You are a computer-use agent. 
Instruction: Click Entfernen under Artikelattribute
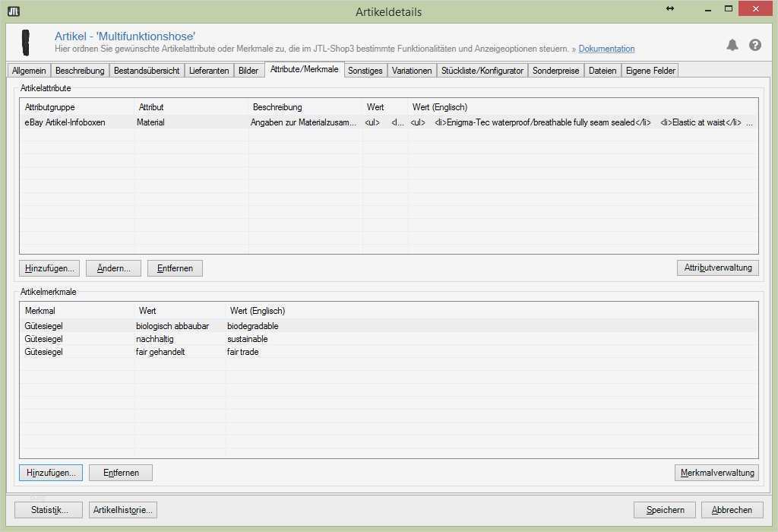[x=175, y=268]
